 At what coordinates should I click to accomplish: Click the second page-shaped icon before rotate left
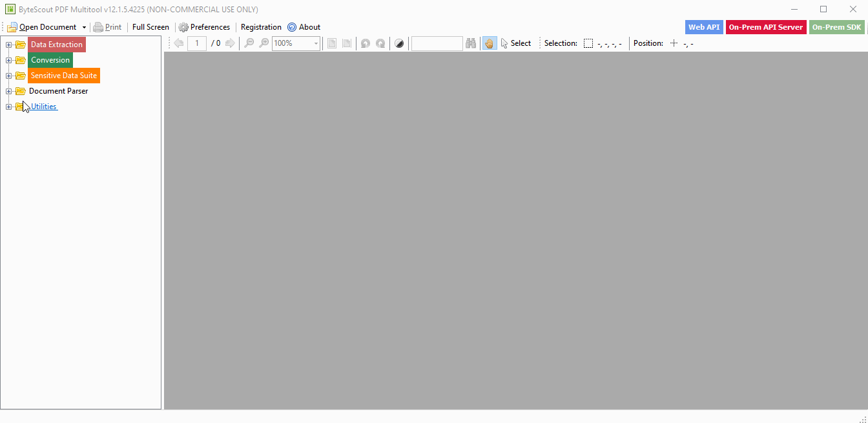pyautogui.click(x=347, y=43)
